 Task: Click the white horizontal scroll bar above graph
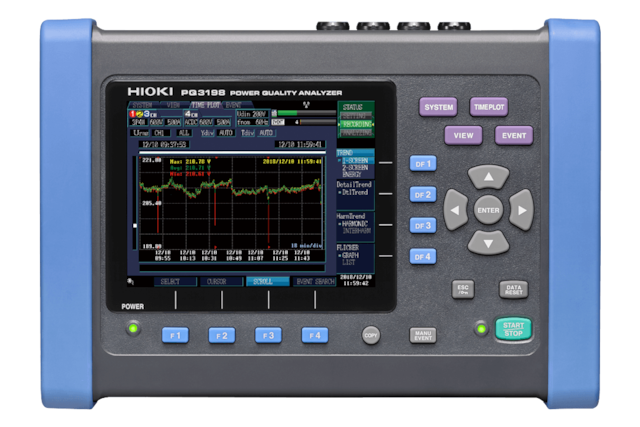coord(232,153)
